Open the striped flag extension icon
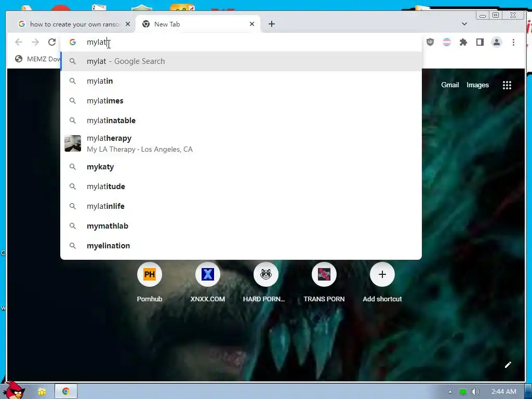 pos(447,42)
